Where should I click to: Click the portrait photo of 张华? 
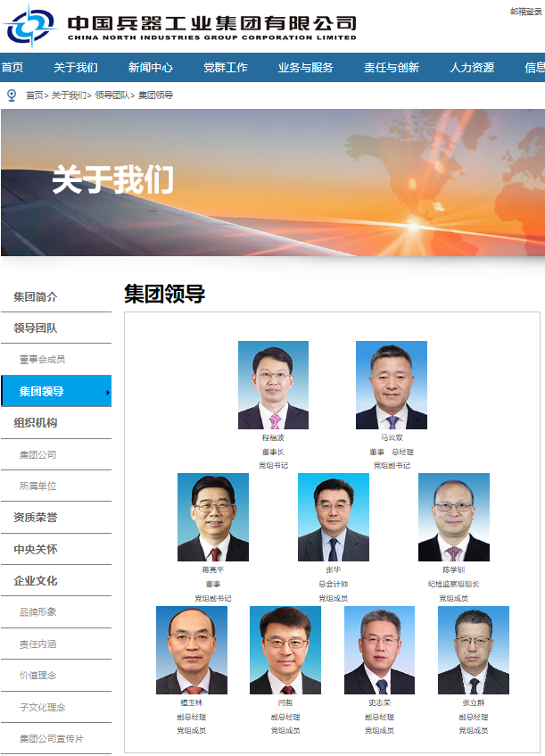pos(334,518)
